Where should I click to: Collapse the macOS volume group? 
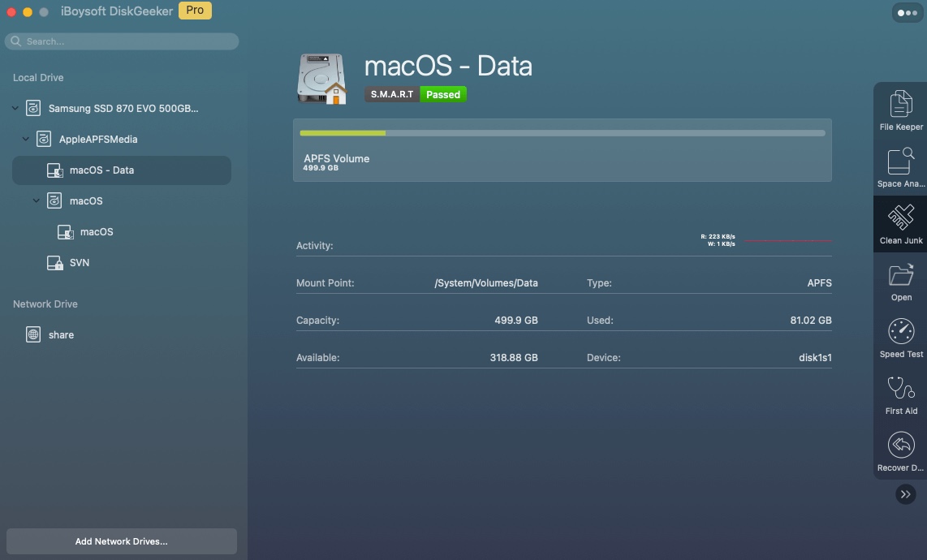37,200
